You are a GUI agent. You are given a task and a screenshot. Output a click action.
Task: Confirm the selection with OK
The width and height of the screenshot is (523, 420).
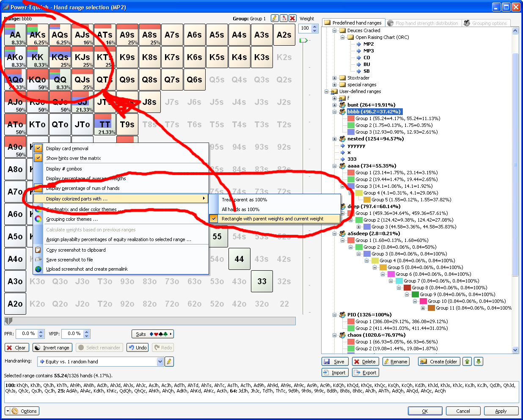425,411
